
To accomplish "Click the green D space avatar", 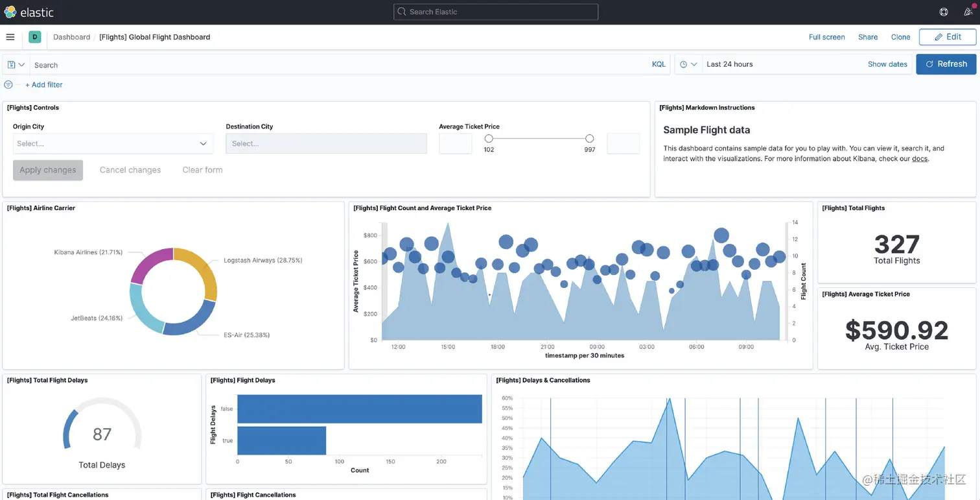I will coord(34,37).
